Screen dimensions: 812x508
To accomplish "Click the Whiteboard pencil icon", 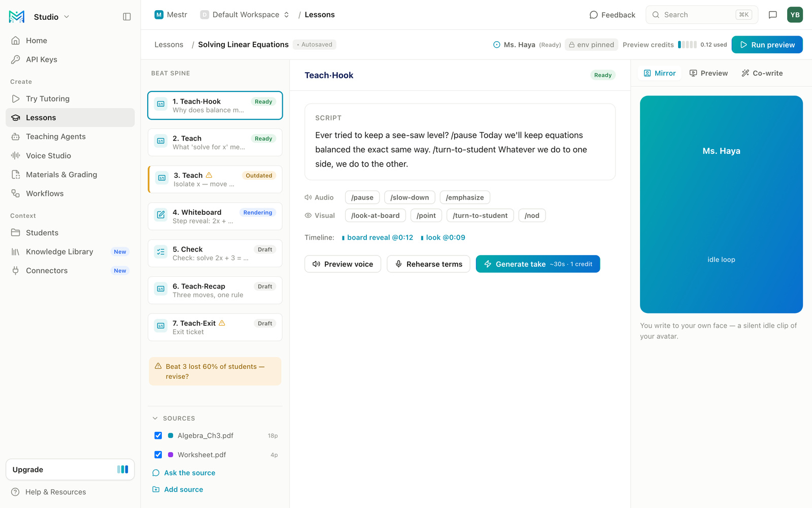I will point(161,215).
